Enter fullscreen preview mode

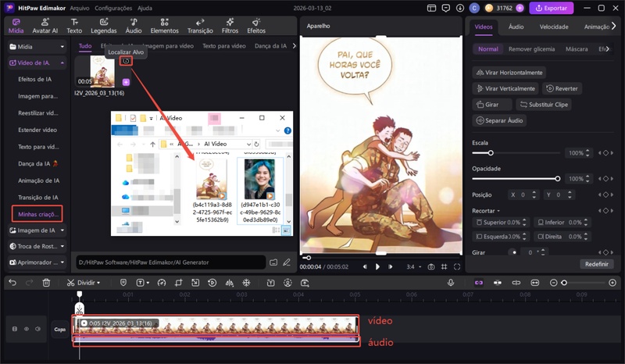point(457,266)
